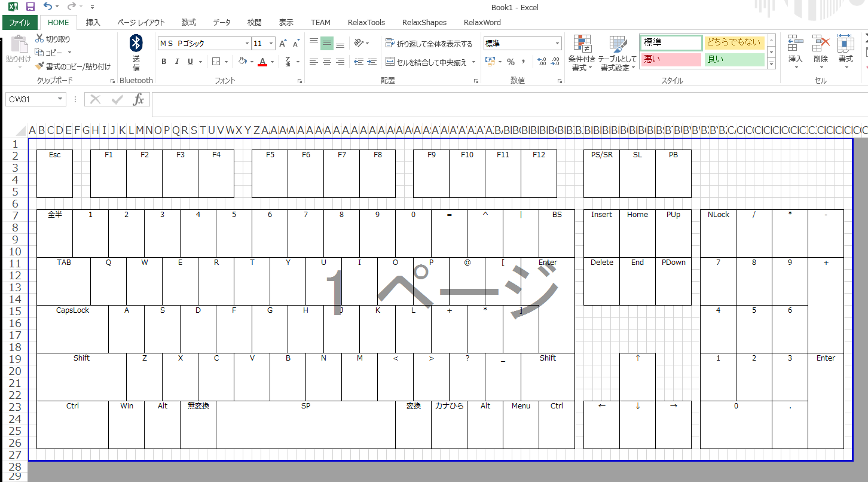Select the Esc key cell

click(54, 173)
